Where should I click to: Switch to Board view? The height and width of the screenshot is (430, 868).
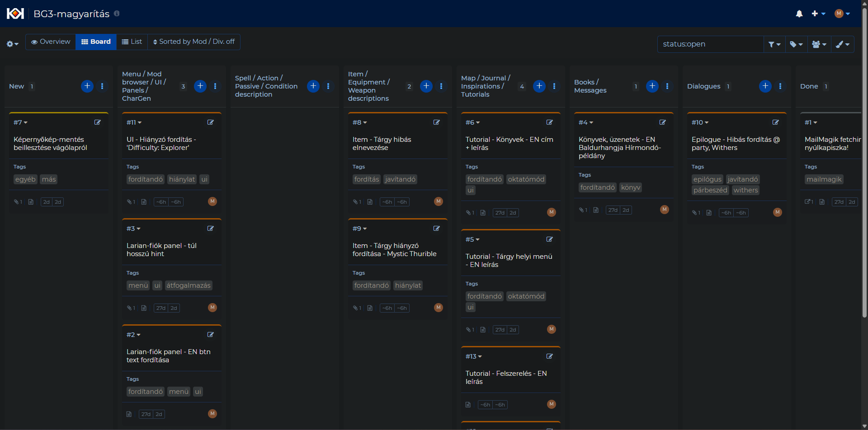click(x=96, y=42)
